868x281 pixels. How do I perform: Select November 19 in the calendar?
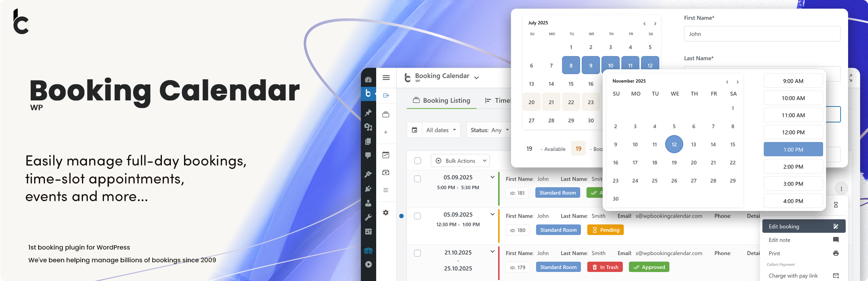(674, 163)
